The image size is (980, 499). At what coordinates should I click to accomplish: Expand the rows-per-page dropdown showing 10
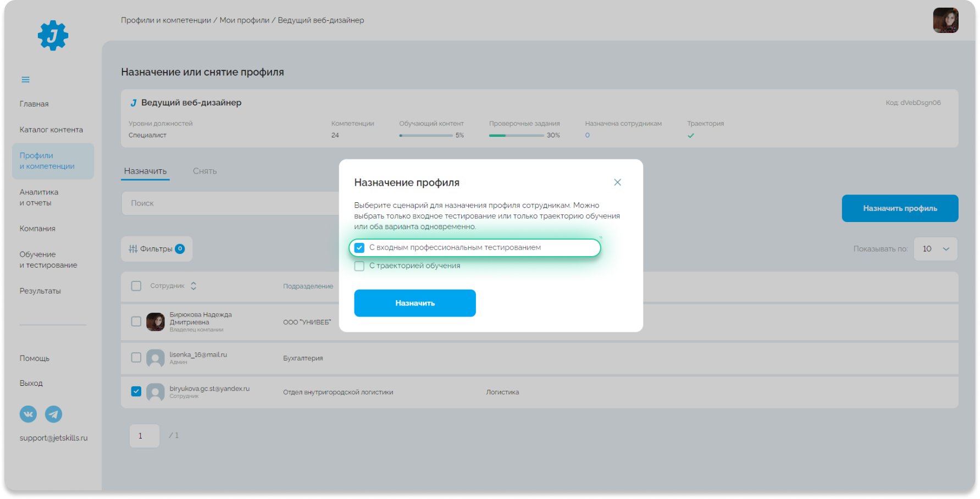point(935,249)
